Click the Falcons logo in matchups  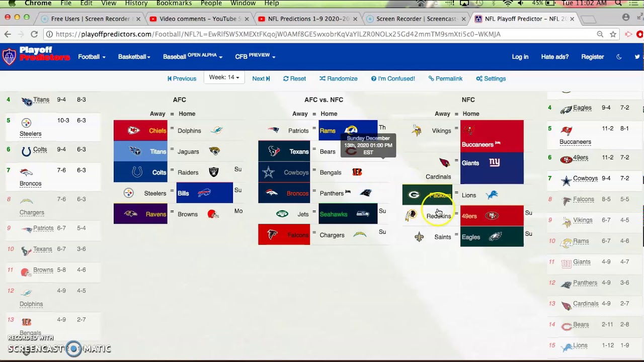coord(272,235)
